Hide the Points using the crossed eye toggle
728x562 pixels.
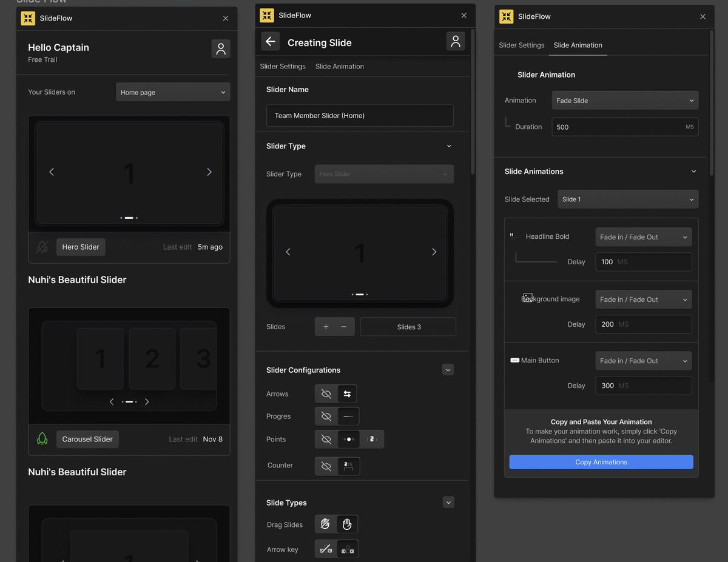point(326,439)
